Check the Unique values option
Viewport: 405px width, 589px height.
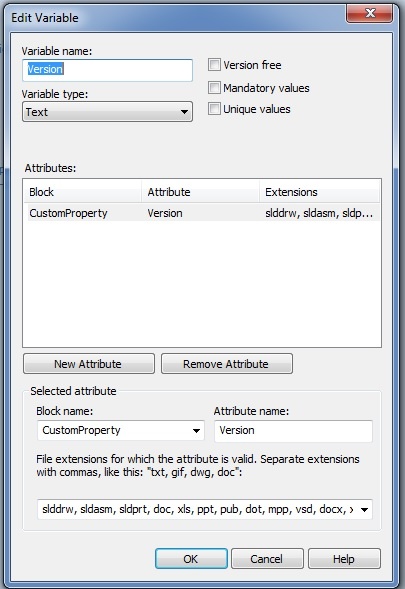click(x=214, y=109)
